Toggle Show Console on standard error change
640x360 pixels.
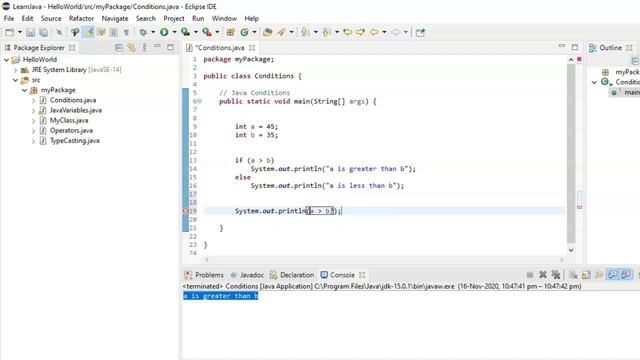coord(626,275)
